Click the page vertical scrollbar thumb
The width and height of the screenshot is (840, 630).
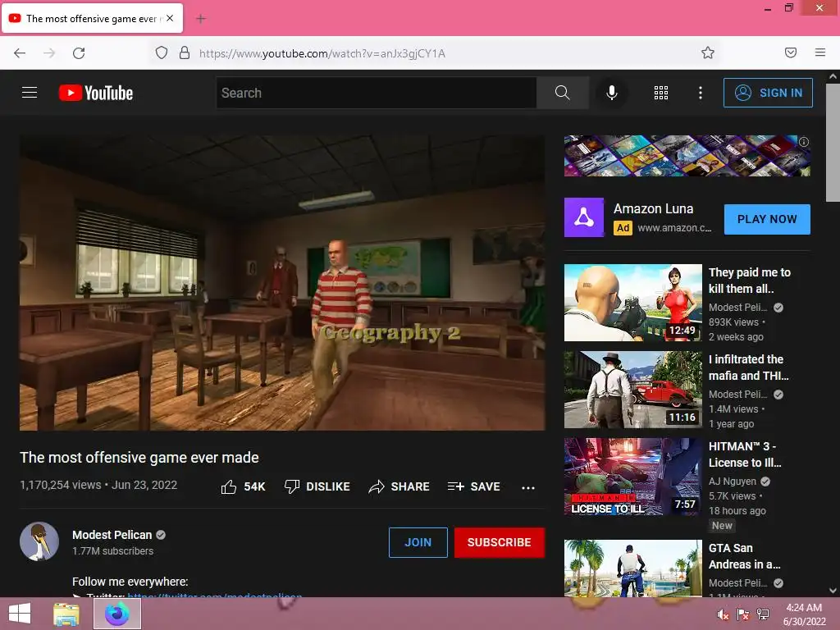[x=833, y=143]
